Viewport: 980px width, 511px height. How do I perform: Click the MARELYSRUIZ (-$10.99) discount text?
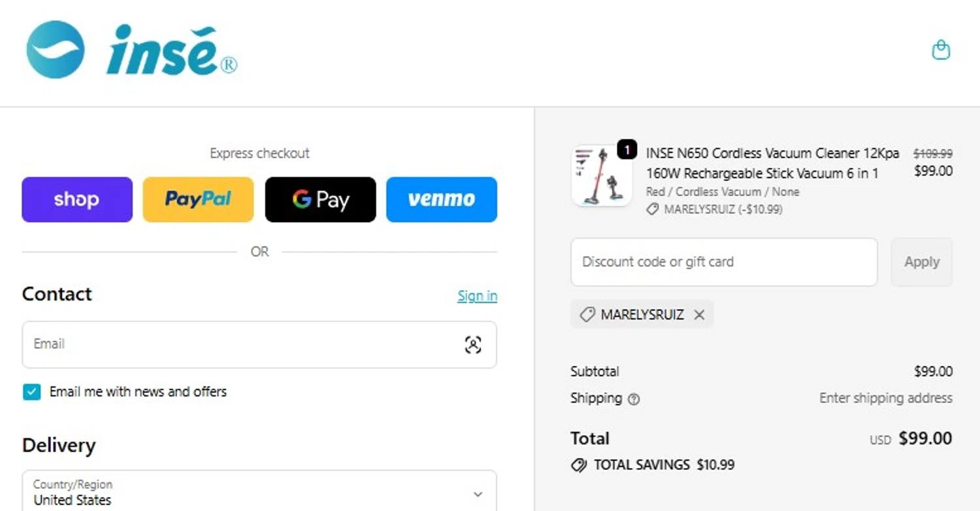723,210
